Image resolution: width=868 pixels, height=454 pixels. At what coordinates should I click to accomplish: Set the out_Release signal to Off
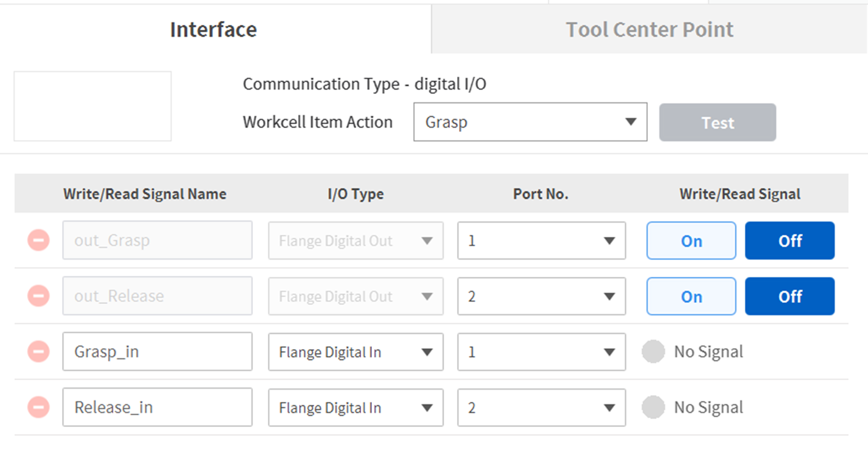[789, 296]
